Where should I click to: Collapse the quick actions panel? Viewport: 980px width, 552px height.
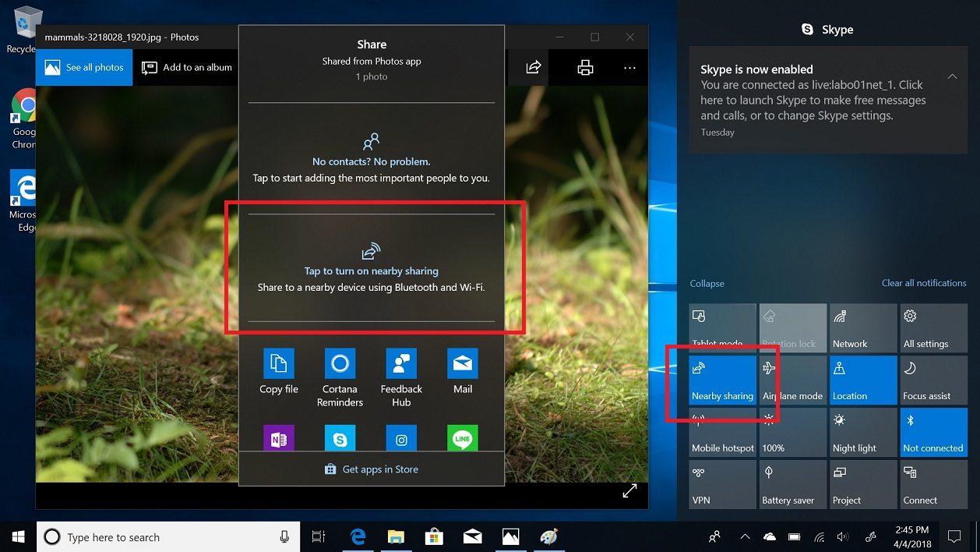pyautogui.click(x=707, y=284)
